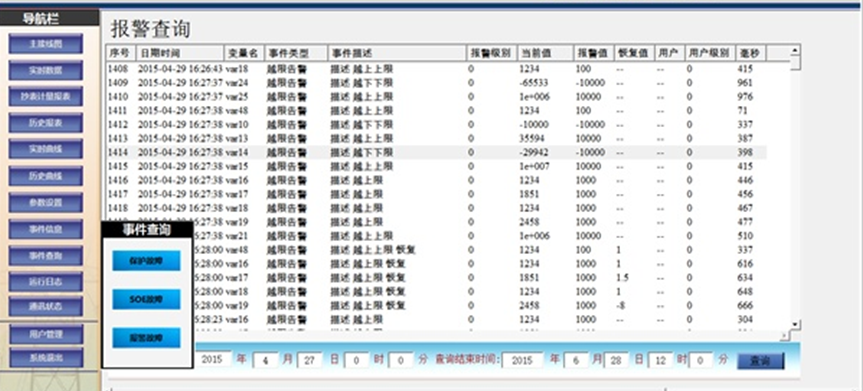Click the start-time month field showing 4
Image resolution: width=863 pixels, height=391 pixels.
click(x=265, y=361)
